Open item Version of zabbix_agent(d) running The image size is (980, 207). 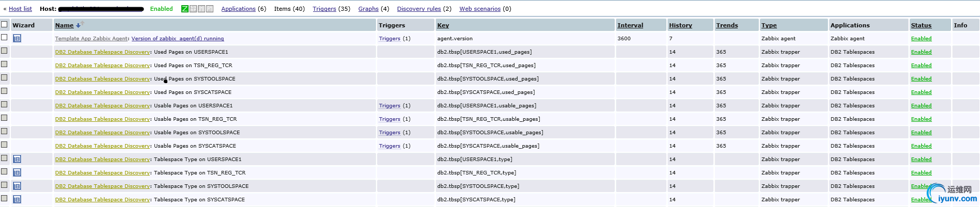click(x=178, y=39)
